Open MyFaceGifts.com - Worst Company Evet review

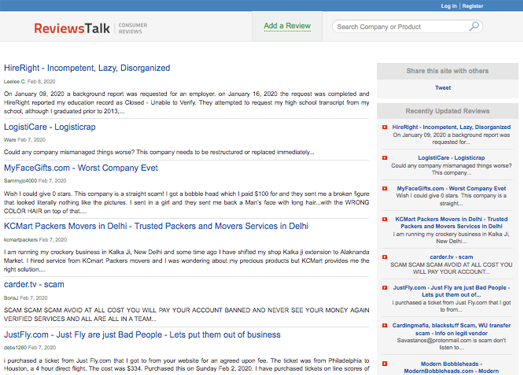point(81,168)
